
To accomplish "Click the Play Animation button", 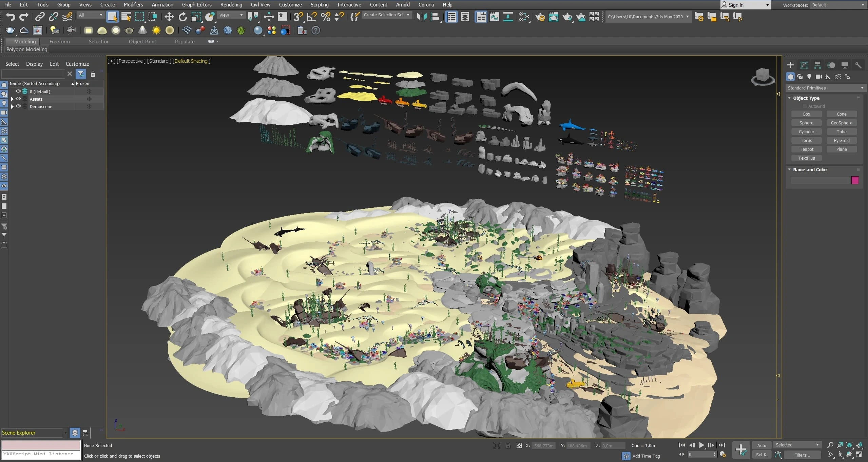I will (x=701, y=445).
